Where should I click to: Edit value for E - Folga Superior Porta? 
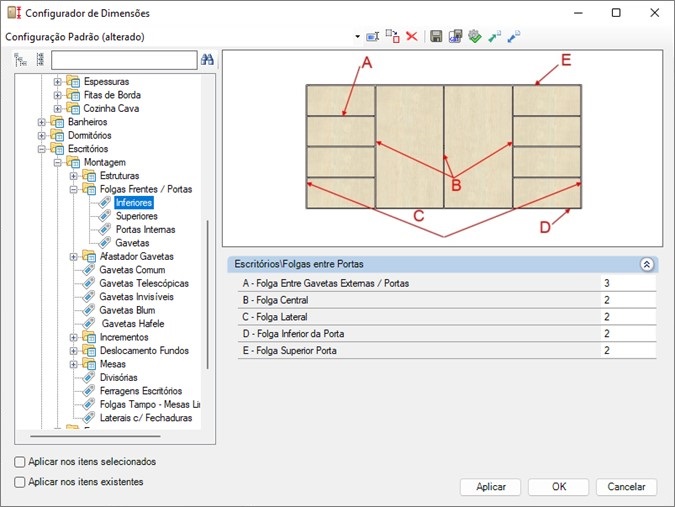point(629,350)
